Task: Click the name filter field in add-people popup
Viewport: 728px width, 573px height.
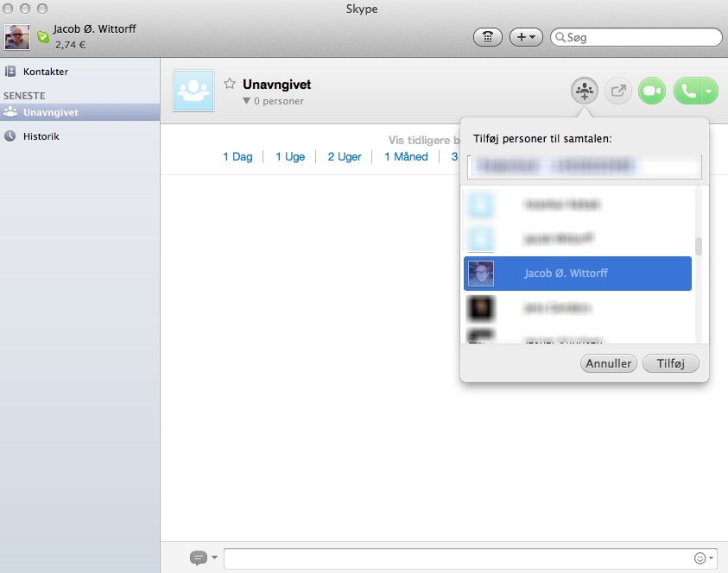Action: (x=584, y=166)
